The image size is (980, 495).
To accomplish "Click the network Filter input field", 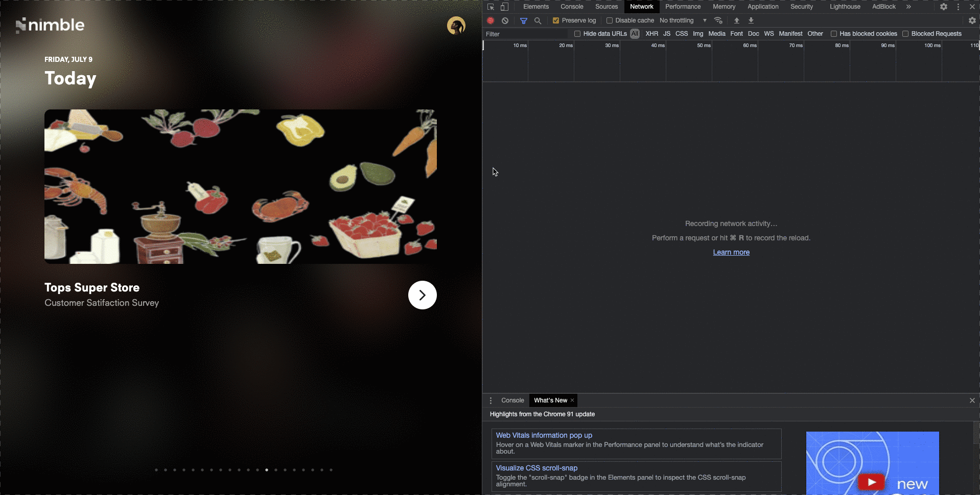I will (526, 34).
